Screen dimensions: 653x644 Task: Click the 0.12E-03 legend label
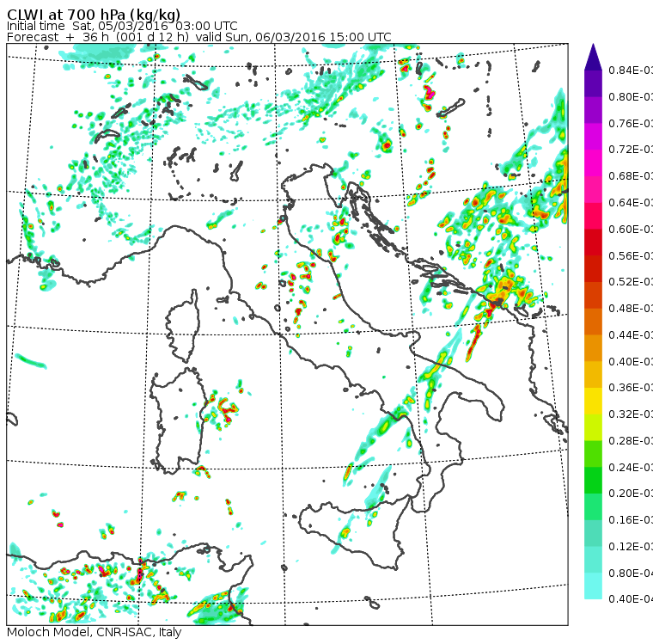[631, 547]
